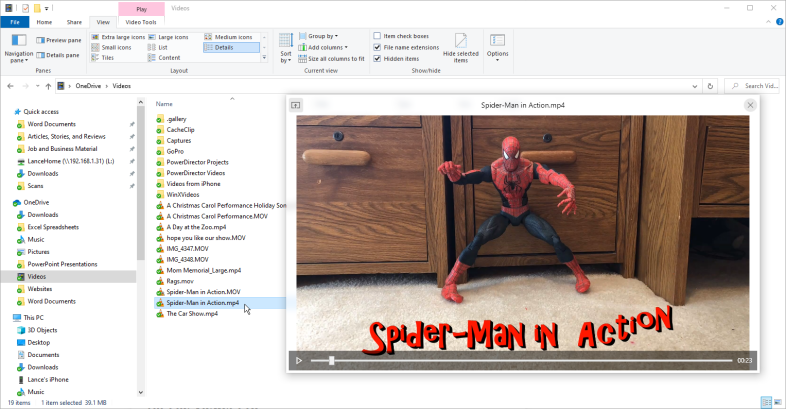Image resolution: width=786 pixels, height=409 pixels.
Task: Select Medium icons layout
Action: [x=229, y=37]
